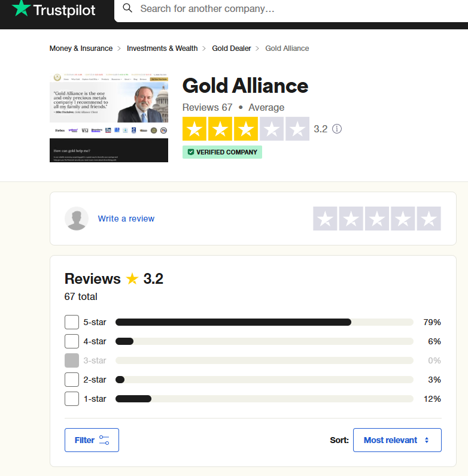Click the Trustpilot star logo
Image resolution: width=468 pixels, height=476 pixels.
21,8
